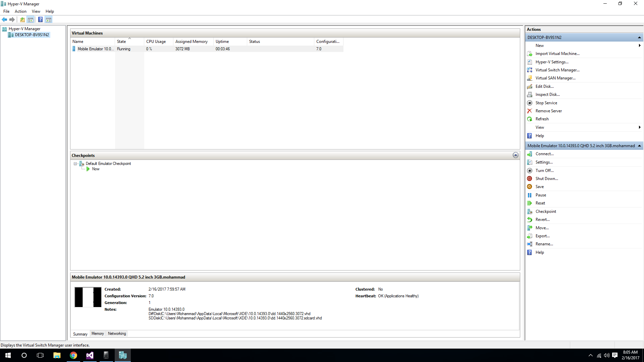Select Hyper-V Manager root in tree
The width and height of the screenshot is (644, 362).
(x=24, y=29)
